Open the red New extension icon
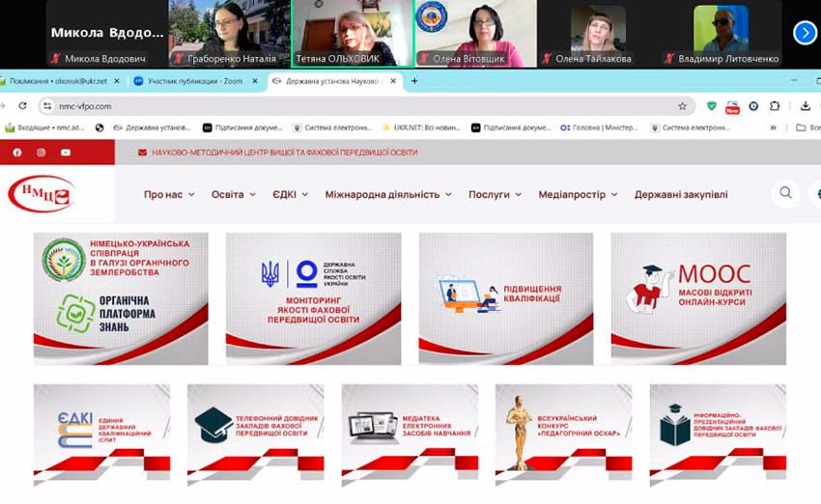 pos(732,107)
